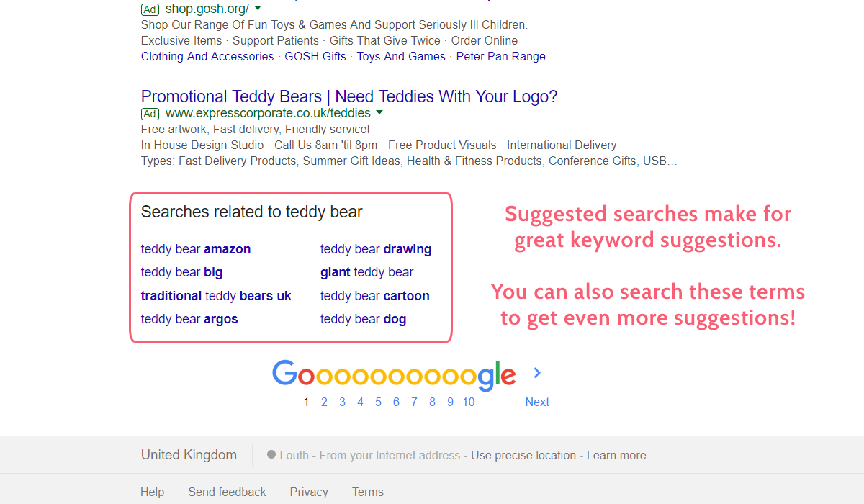Open the Learn more link in footer

[616, 455]
